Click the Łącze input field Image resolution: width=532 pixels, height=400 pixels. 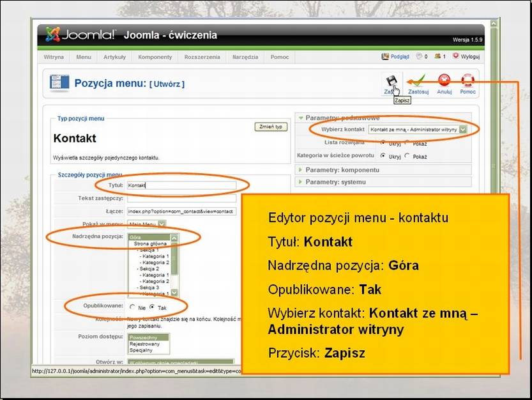tap(181, 212)
